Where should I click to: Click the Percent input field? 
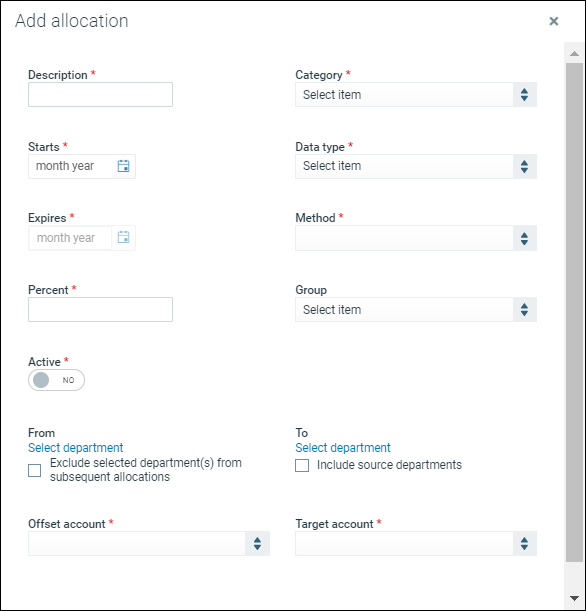tap(101, 310)
